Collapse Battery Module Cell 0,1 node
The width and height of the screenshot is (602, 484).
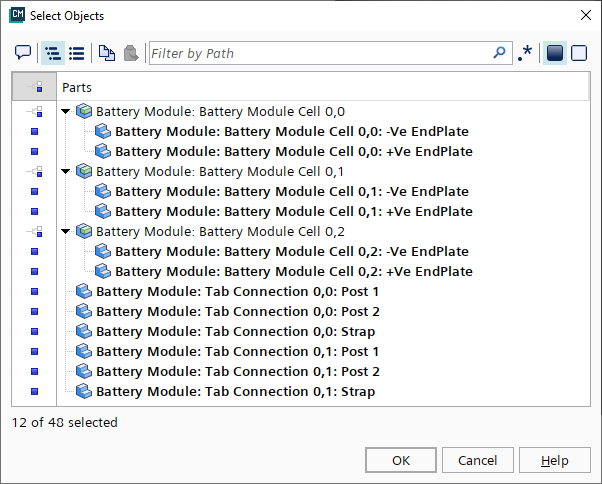point(66,172)
